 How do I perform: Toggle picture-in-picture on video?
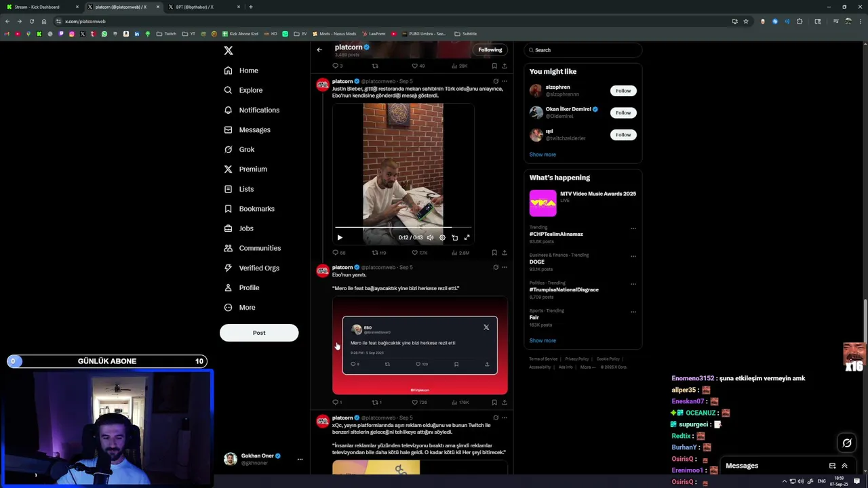click(455, 238)
